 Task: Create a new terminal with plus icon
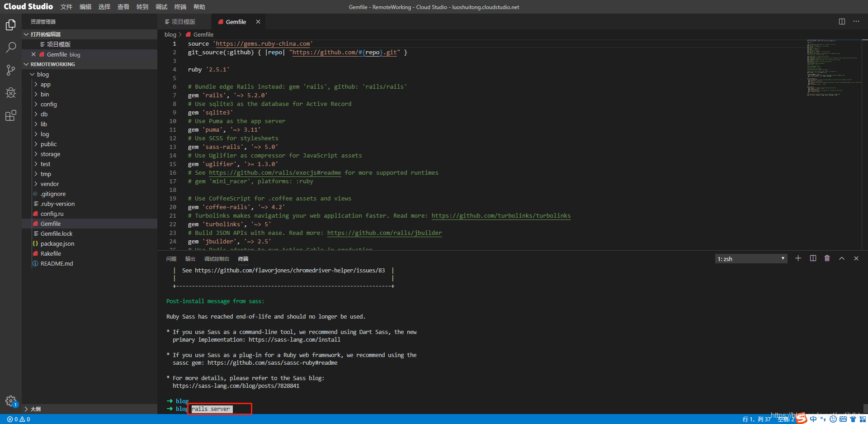point(798,258)
